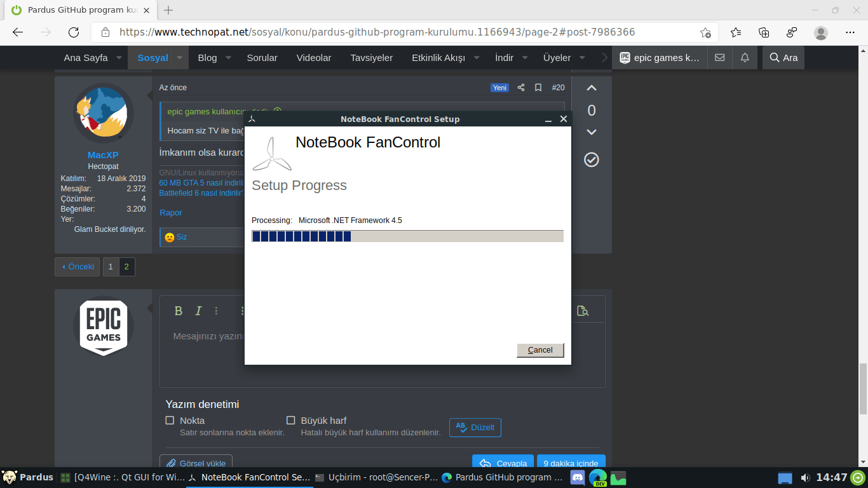868x488 pixels.
Task: Search the forum with the Ara button
Action: (783, 58)
